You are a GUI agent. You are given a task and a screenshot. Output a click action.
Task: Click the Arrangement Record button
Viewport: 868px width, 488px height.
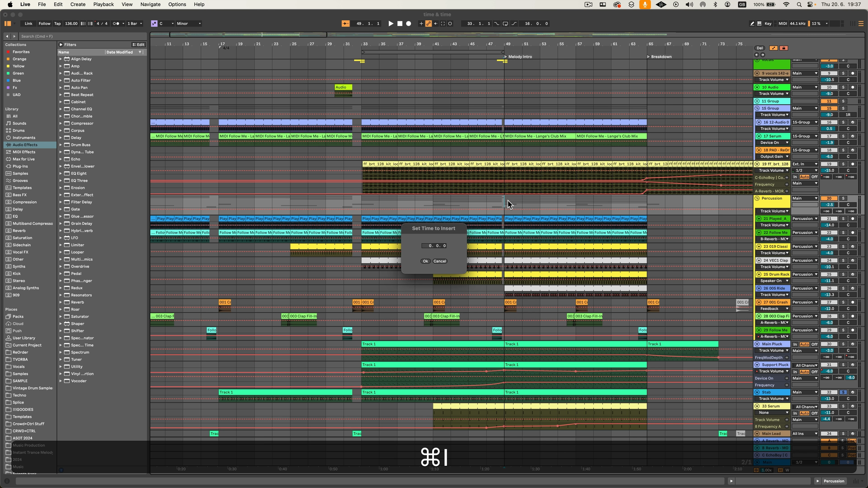[x=408, y=23]
